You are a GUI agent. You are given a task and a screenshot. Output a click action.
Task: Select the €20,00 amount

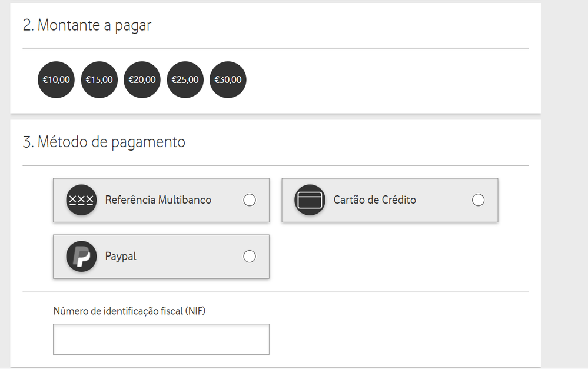[142, 79]
